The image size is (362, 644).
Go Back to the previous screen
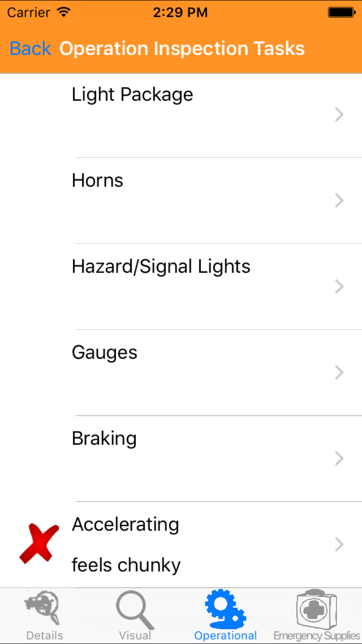click(x=30, y=49)
